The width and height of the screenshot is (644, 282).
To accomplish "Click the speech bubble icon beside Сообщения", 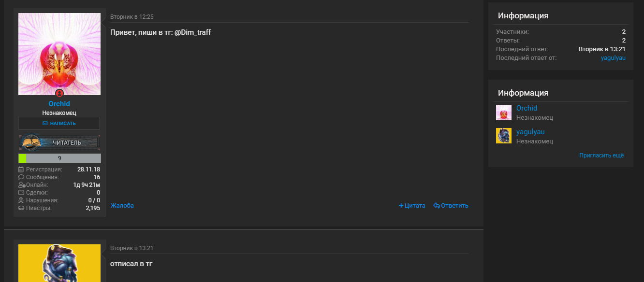I will coord(21,177).
